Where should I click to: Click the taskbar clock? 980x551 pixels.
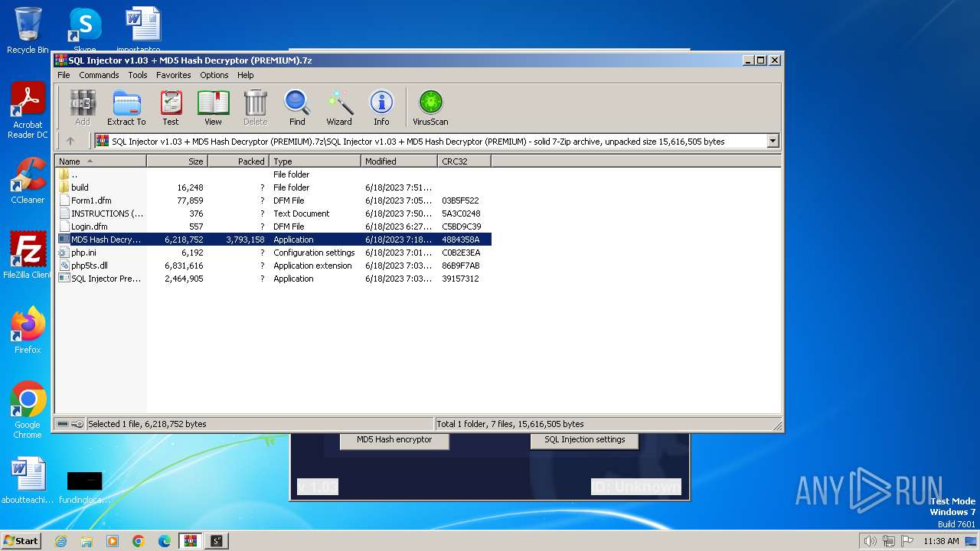(x=941, y=541)
